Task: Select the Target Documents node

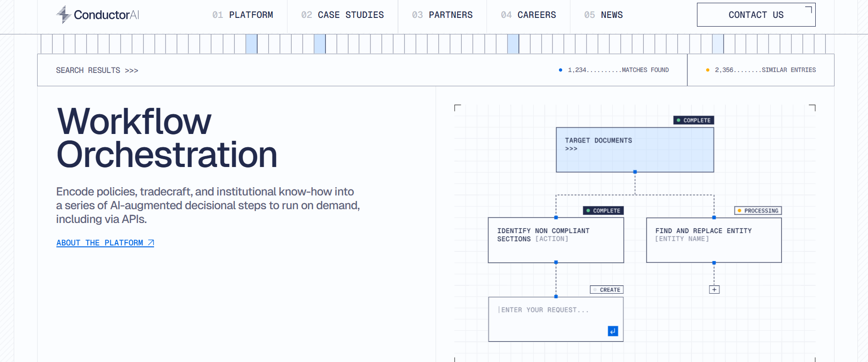Action: tap(635, 150)
